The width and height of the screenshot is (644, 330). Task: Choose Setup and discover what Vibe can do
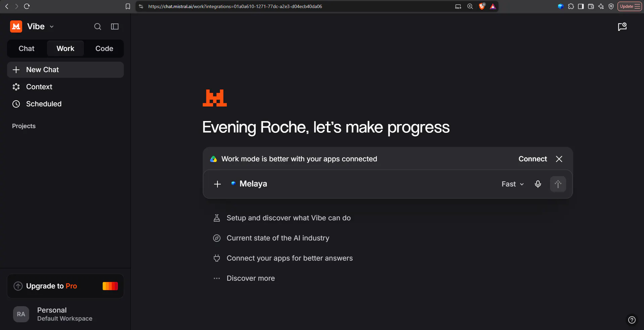[x=282, y=218]
